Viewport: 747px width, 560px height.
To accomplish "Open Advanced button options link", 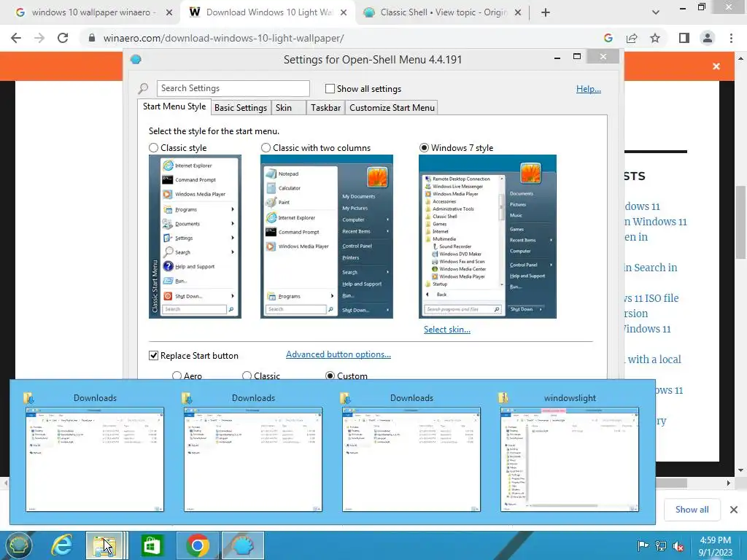I will point(338,354).
